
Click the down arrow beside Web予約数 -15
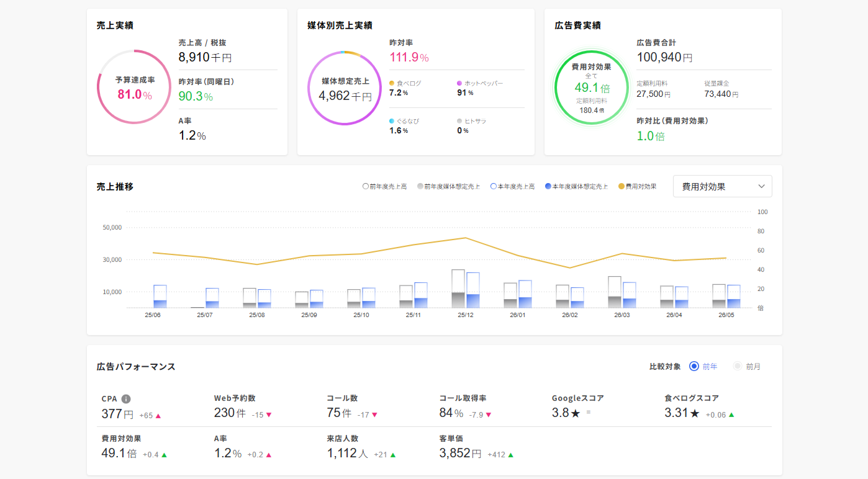269,415
